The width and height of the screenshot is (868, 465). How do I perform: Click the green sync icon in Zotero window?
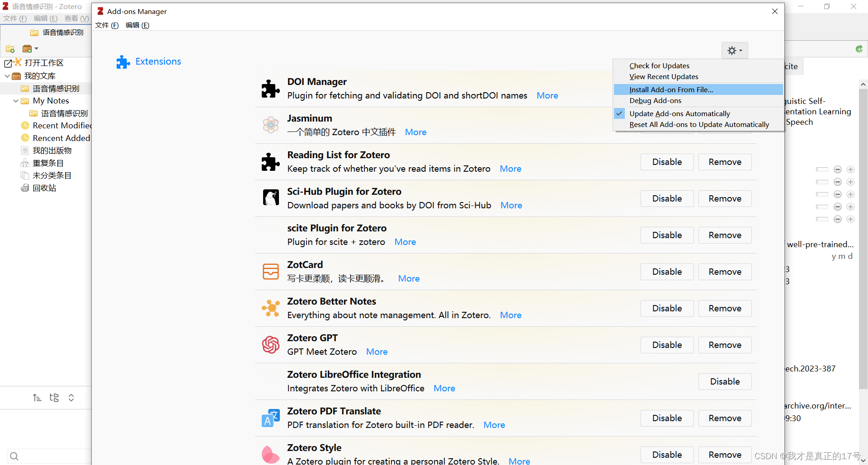[859, 49]
